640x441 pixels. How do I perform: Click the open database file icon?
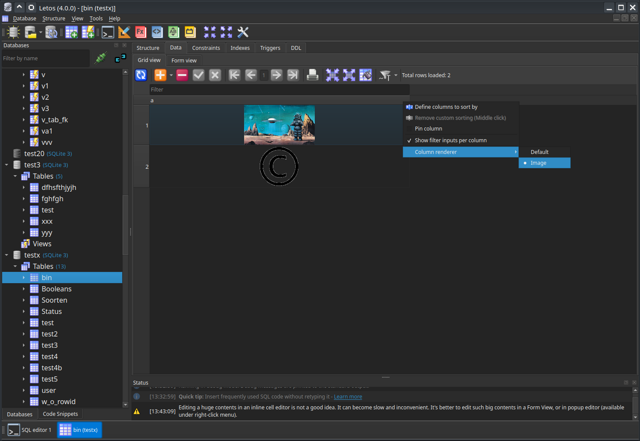(30, 32)
